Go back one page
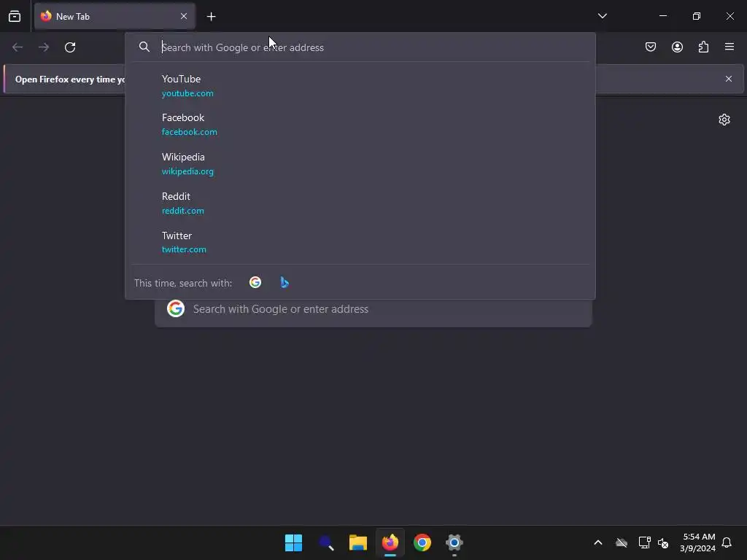Screen dimensions: 747x560 coord(18,47)
